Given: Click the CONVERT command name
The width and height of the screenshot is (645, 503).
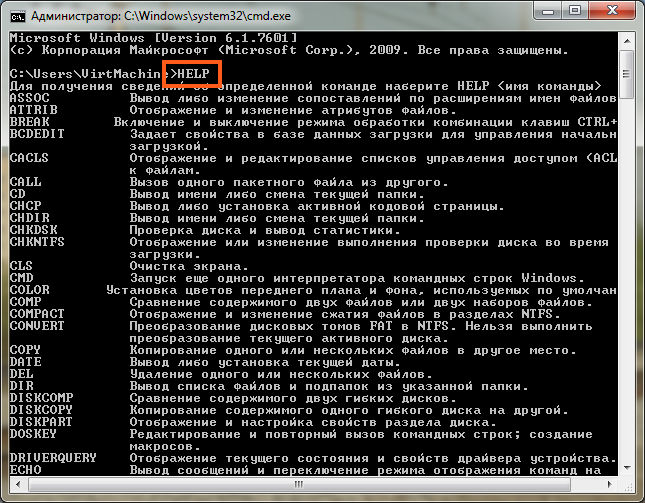Looking at the screenshot, I should point(35,325).
